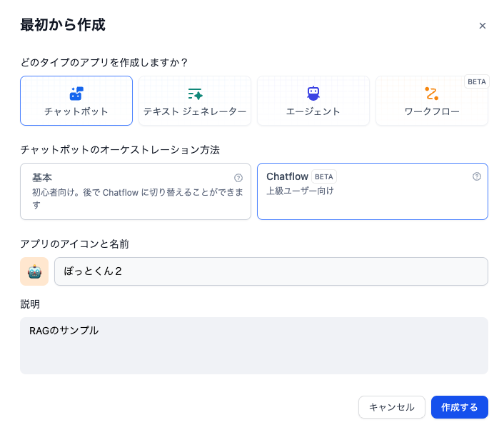Click the 最初から作成 dialog title
504x425 pixels.
coord(63,25)
